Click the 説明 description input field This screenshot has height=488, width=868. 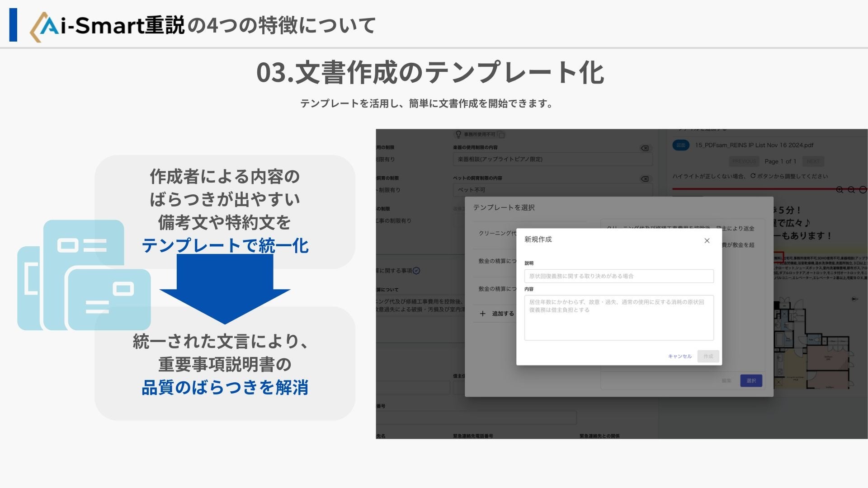pyautogui.click(x=618, y=276)
